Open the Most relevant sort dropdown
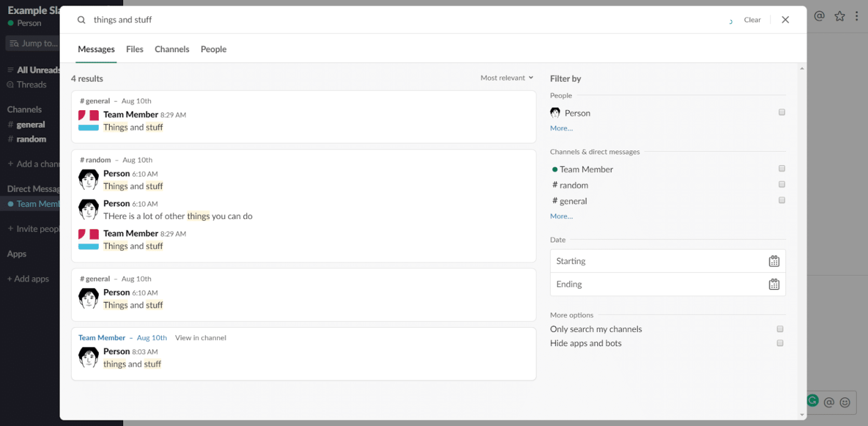The height and width of the screenshot is (426, 868). coord(506,78)
